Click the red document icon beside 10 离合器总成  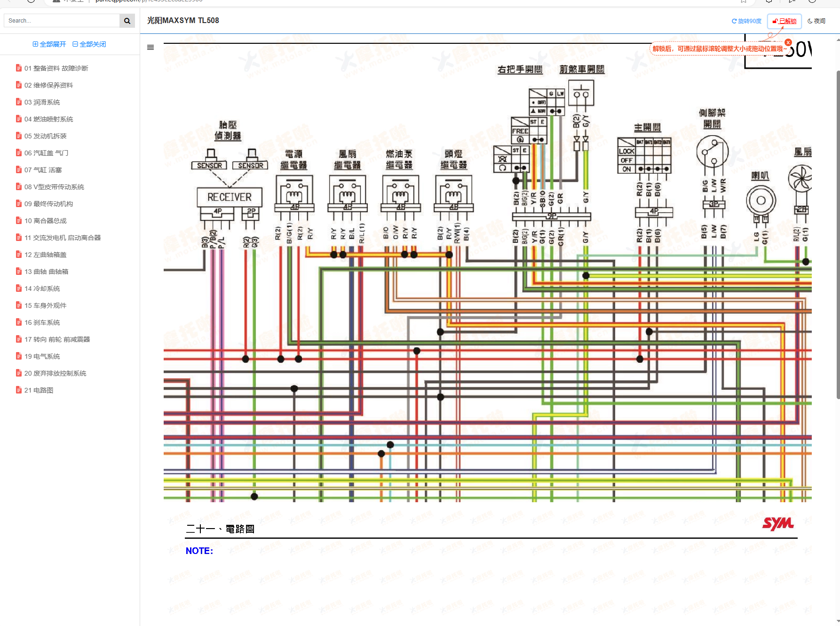click(19, 221)
